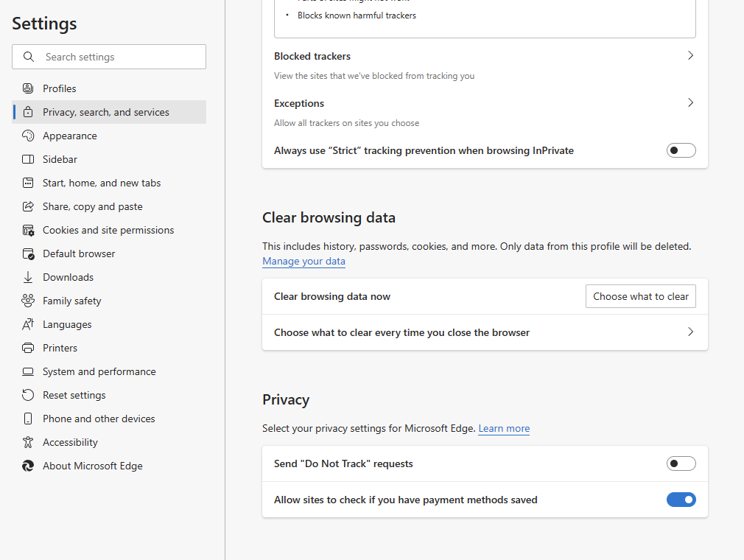Click "View the sites that we've blocked" text

374,75
